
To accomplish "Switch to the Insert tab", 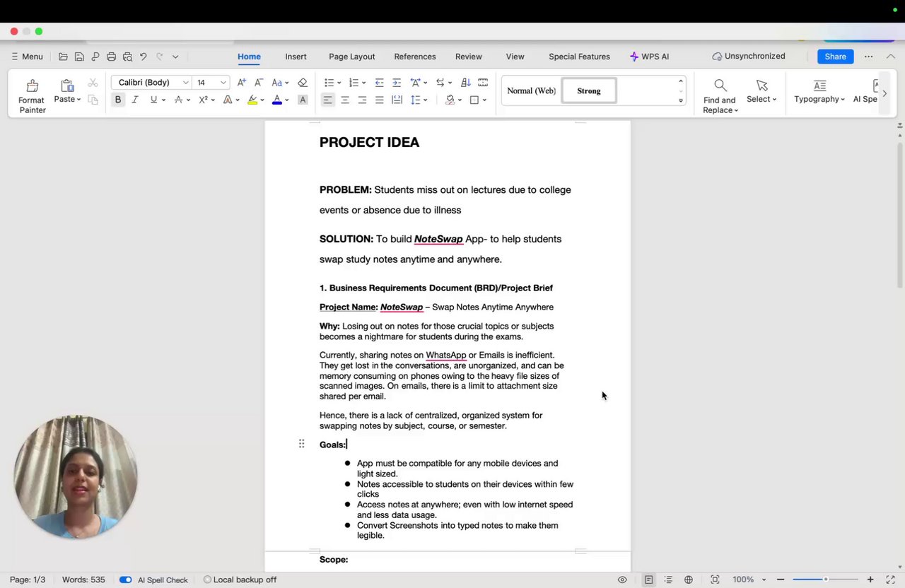I will point(296,57).
